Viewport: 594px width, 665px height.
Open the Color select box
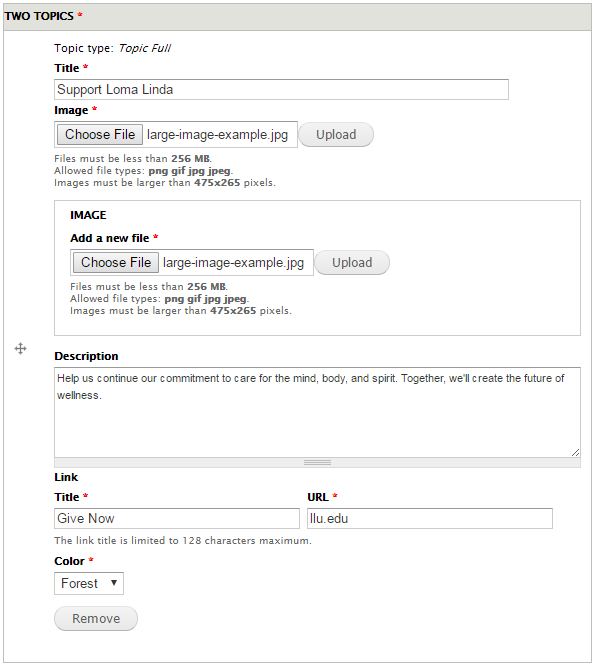(x=89, y=583)
